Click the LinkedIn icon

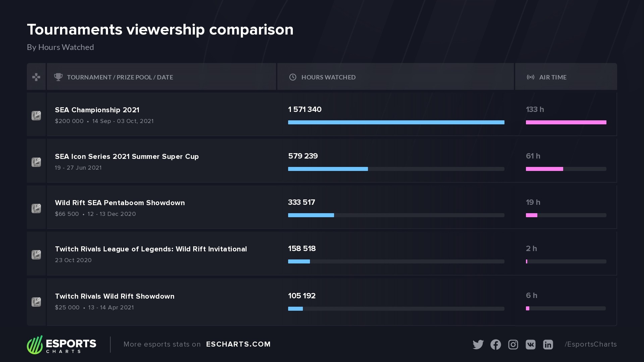pos(548,345)
